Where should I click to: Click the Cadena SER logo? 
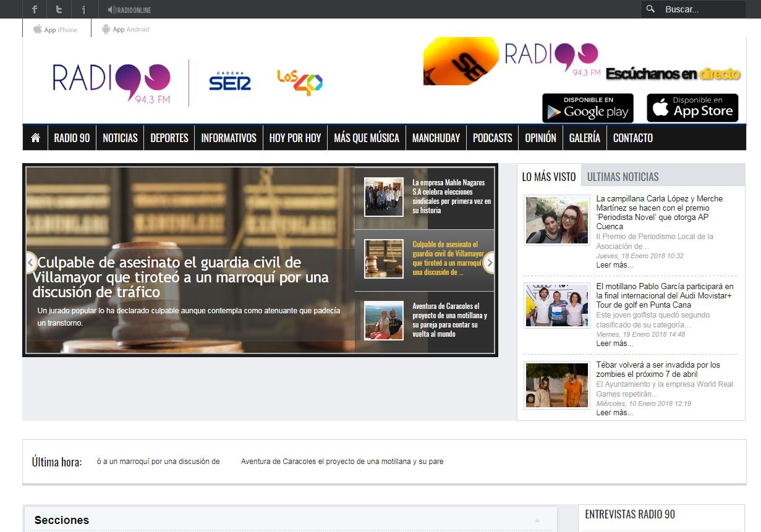(229, 80)
